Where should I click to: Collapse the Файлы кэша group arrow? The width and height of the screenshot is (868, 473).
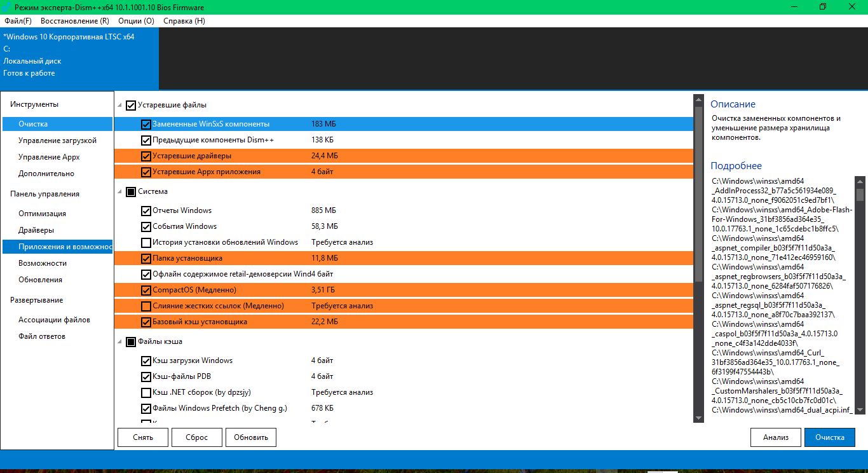click(x=119, y=342)
